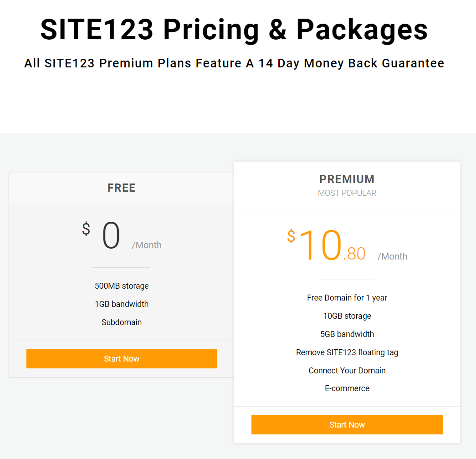Click the Free plan Start Now button
The height and width of the screenshot is (459, 476).
pyautogui.click(x=121, y=358)
